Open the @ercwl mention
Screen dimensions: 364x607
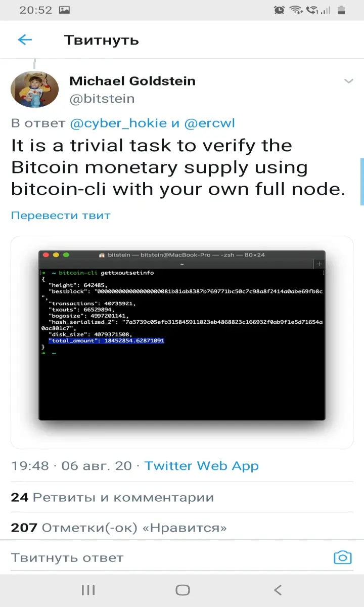click(x=209, y=123)
